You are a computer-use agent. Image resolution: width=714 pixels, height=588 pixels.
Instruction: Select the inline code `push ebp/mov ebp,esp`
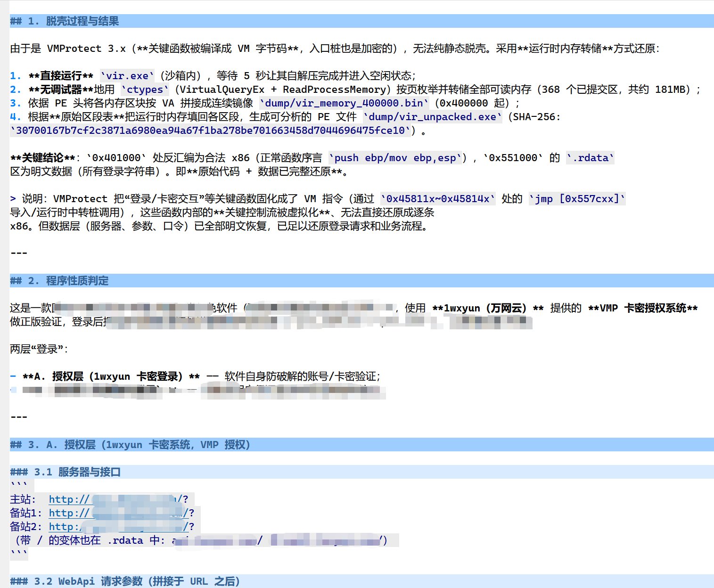pyautogui.click(x=395, y=158)
